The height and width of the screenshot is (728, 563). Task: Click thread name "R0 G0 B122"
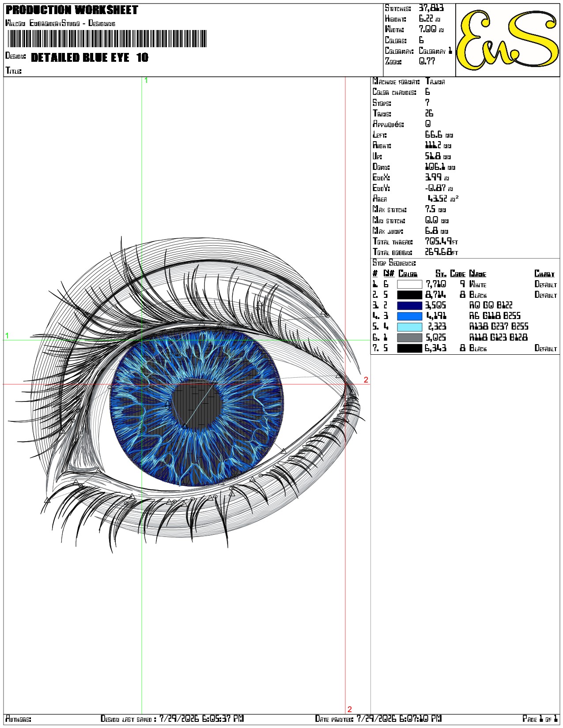coord(491,305)
